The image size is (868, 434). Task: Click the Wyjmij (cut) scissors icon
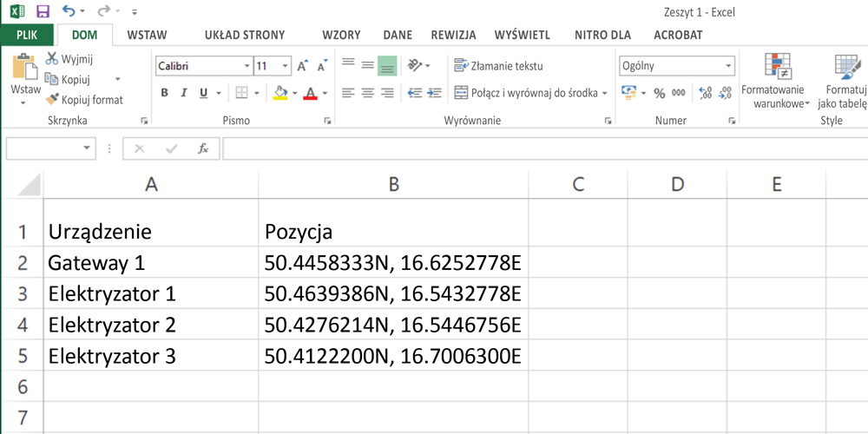point(52,59)
